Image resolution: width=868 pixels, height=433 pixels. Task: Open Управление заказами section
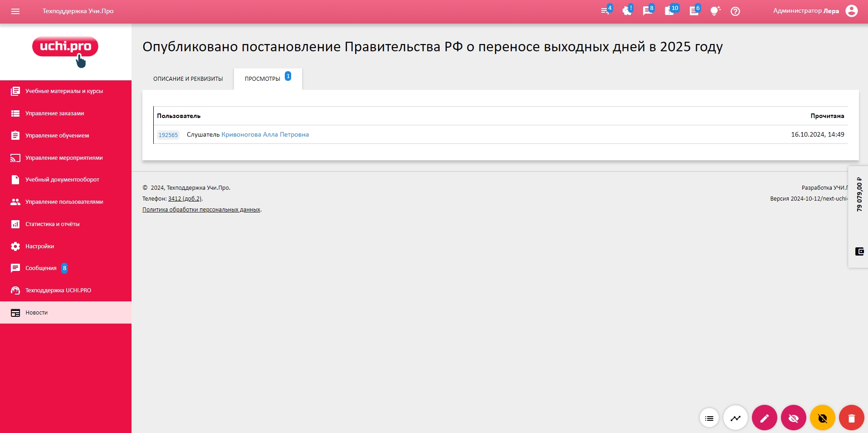[x=66, y=113]
